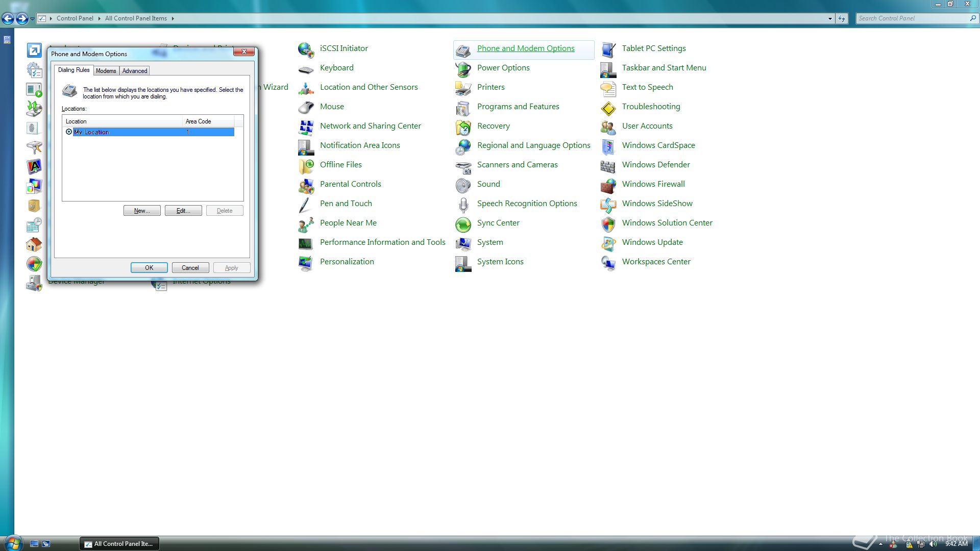This screenshot has height=551, width=980.
Task: Select the My Location radio button
Action: [x=69, y=132]
